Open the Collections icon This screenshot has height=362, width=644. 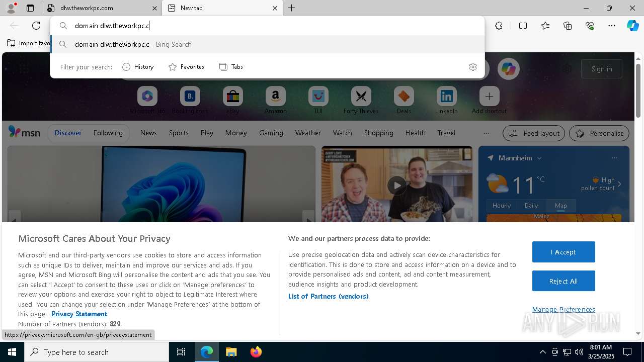(568, 26)
